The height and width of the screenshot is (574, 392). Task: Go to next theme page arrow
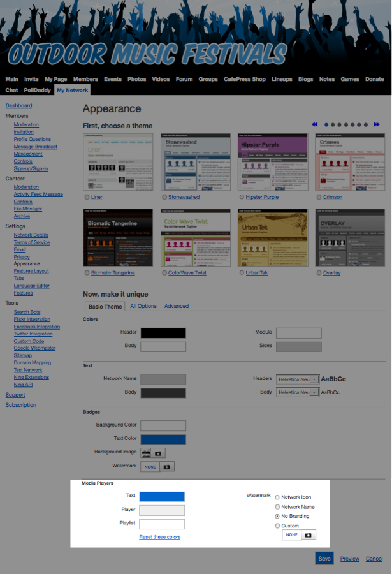(377, 125)
